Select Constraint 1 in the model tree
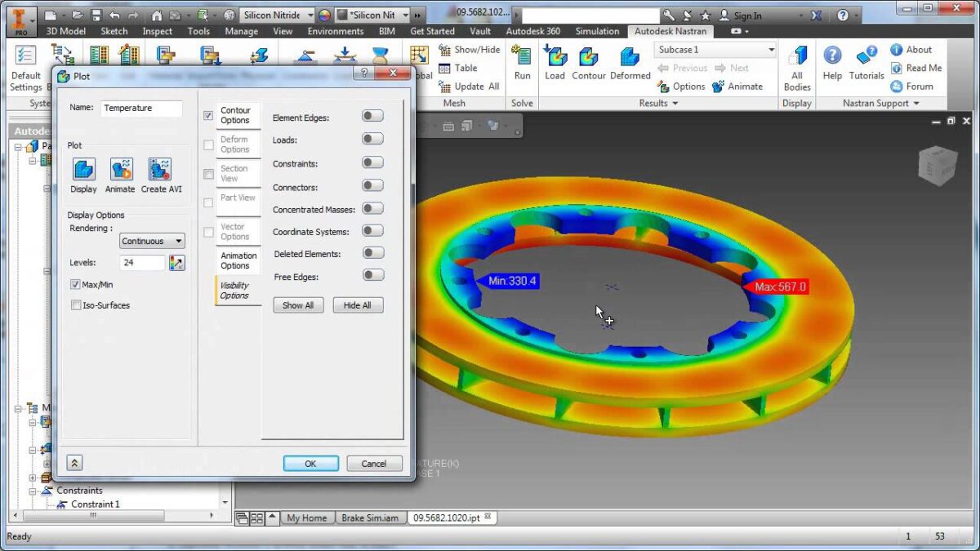980x551 pixels. click(95, 504)
